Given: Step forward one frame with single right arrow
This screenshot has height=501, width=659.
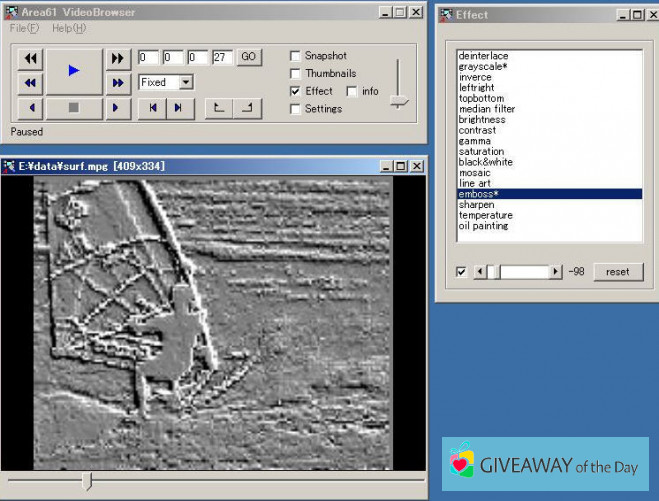Looking at the screenshot, I should pyautogui.click(x=118, y=108).
